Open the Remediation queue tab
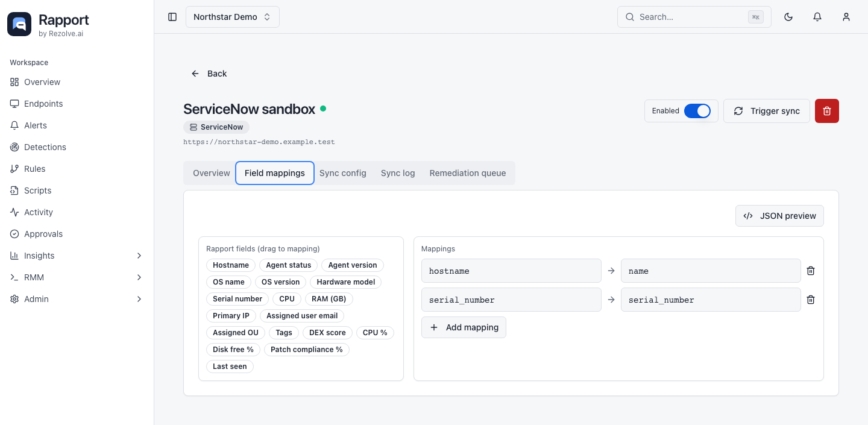The image size is (868, 425). [468, 173]
